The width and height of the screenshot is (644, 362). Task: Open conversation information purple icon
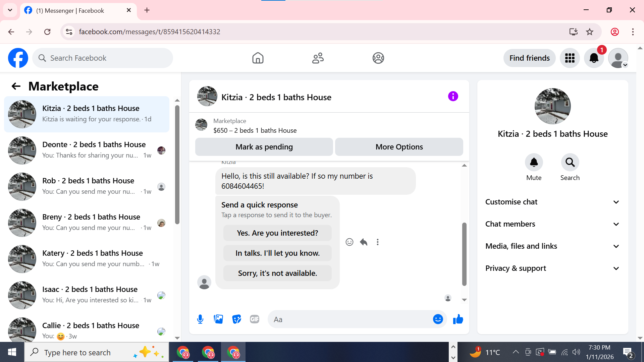point(453,97)
